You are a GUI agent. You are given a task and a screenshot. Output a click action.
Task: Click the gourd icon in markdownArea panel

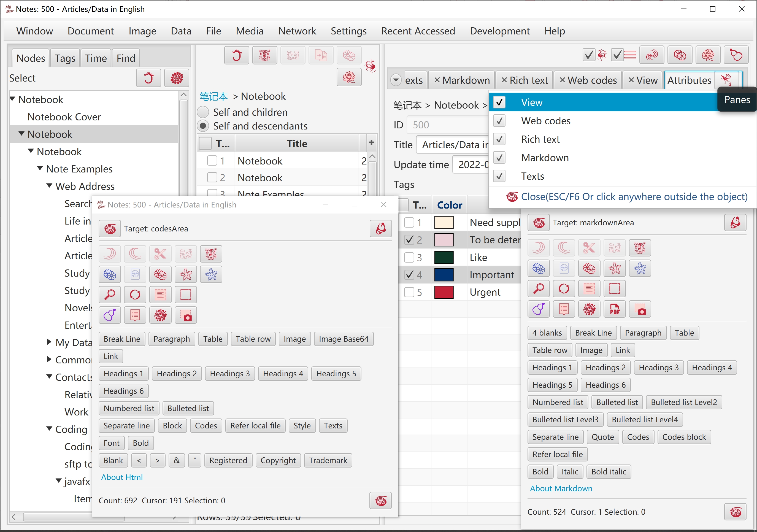pos(539,309)
